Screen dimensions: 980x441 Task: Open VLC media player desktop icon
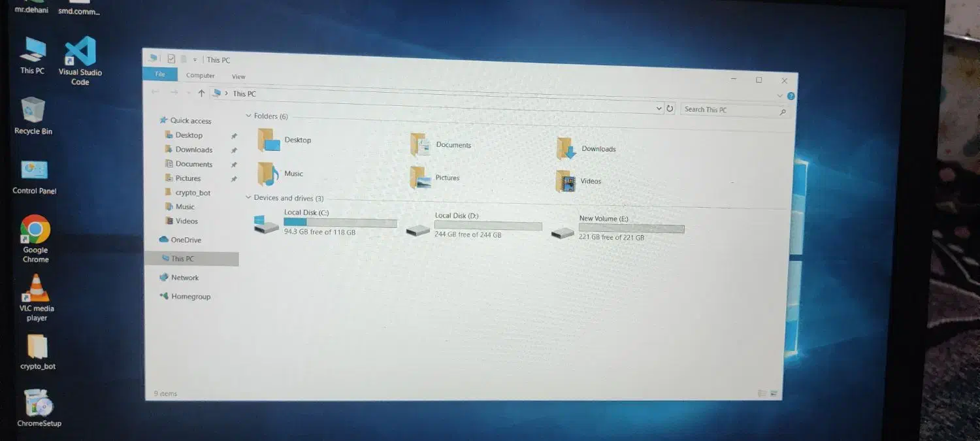tap(37, 298)
